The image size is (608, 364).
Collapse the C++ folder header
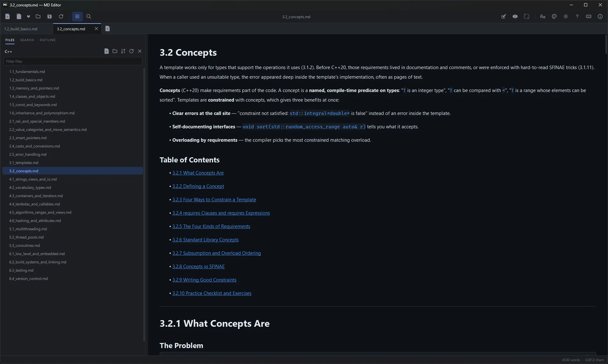pos(9,52)
